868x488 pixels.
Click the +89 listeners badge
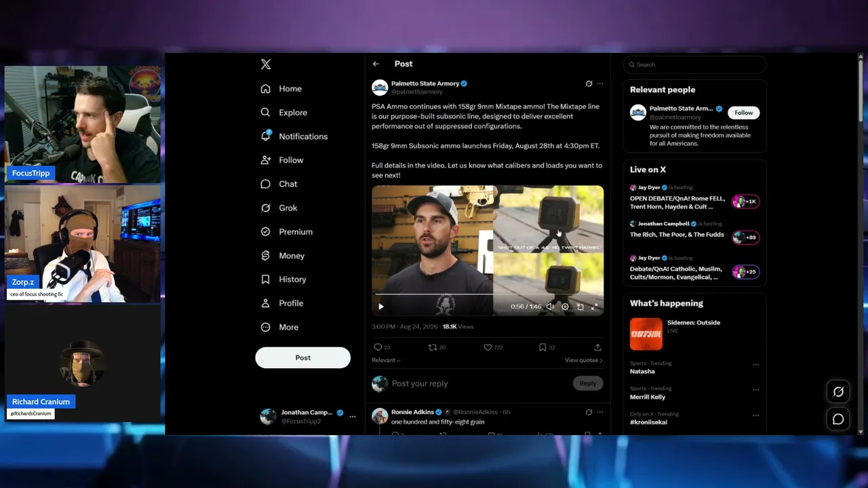pos(745,237)
